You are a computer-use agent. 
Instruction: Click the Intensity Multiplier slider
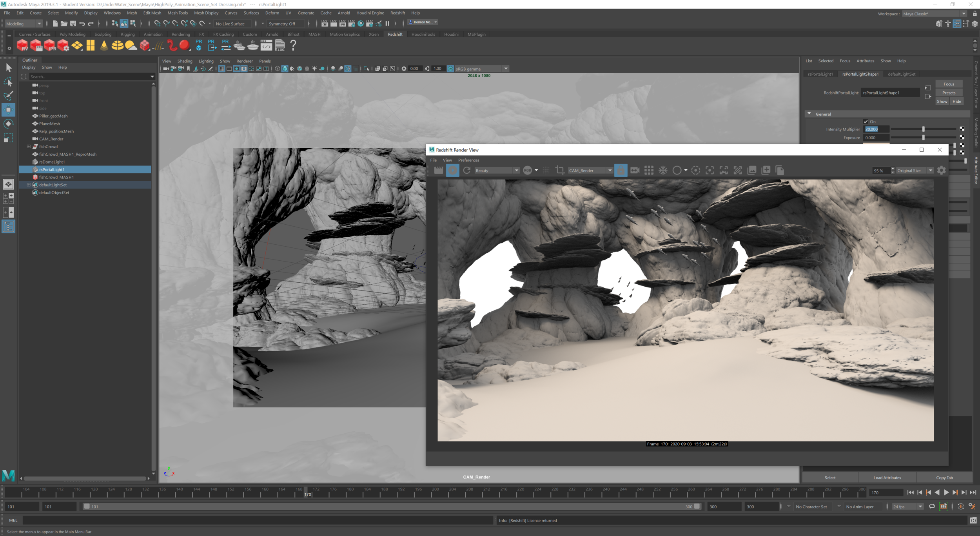tap(924, 129)
